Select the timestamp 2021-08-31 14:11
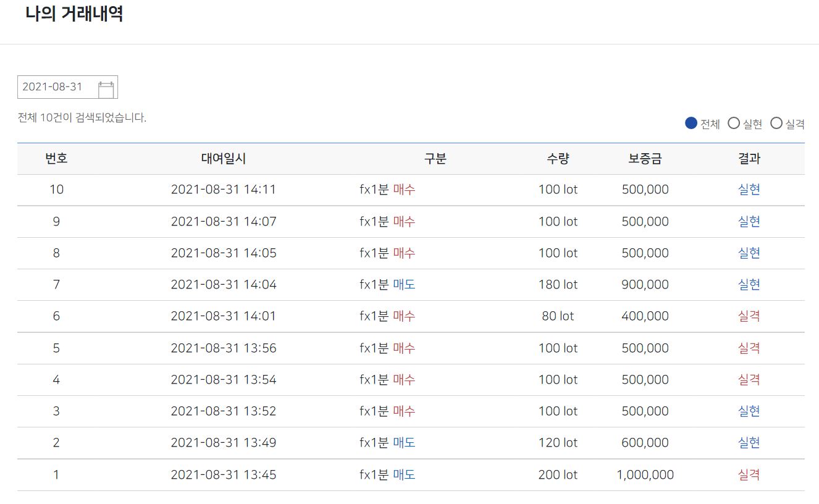Image resolution: width=819 pixels, height=504 pixels. 224,190
